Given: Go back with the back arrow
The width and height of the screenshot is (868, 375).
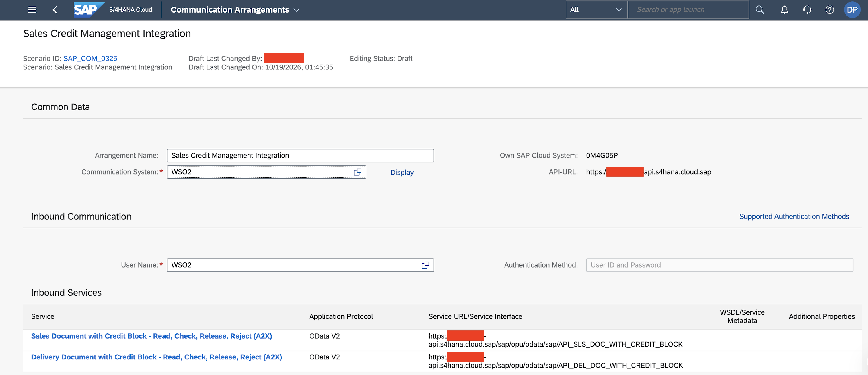Looking at the screenshot, I should pyautogui.click(x=55, y=10).
